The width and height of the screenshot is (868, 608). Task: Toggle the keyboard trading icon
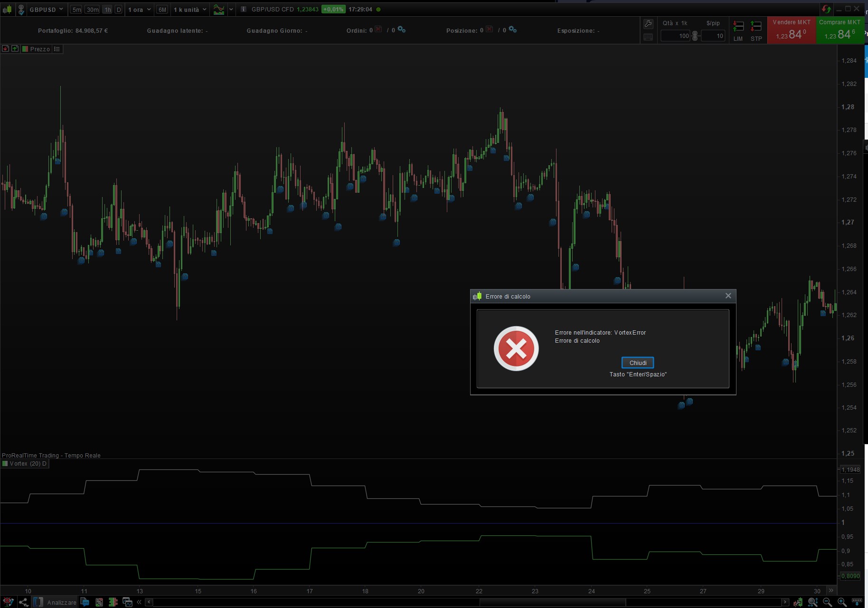pyautogui.click(x=648, y=37)
